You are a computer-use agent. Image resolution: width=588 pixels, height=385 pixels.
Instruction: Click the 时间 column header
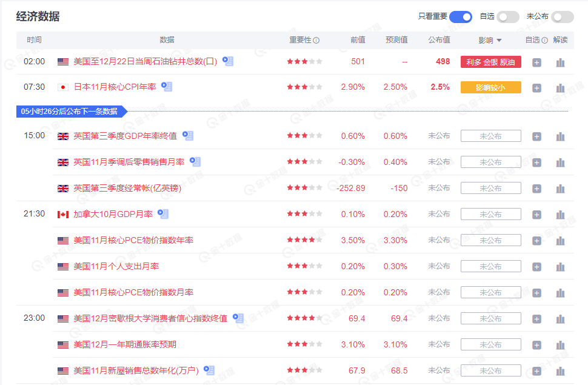[34, 40]
